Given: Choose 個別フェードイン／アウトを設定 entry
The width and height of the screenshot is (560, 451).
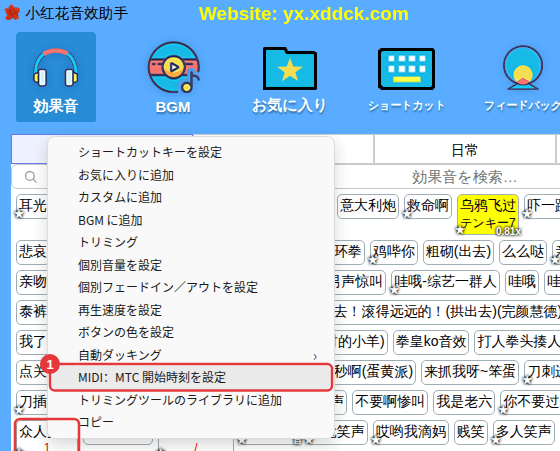Looking at the screenshot, I should pos(191,287).
